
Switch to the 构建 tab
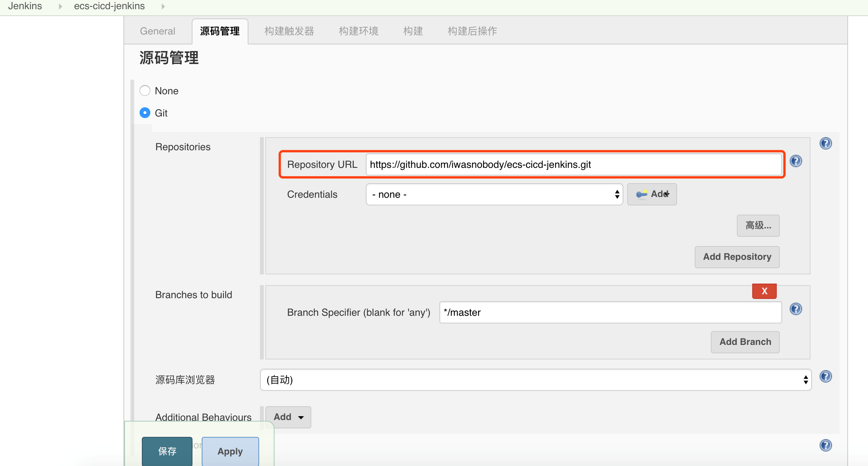(413, 31)
